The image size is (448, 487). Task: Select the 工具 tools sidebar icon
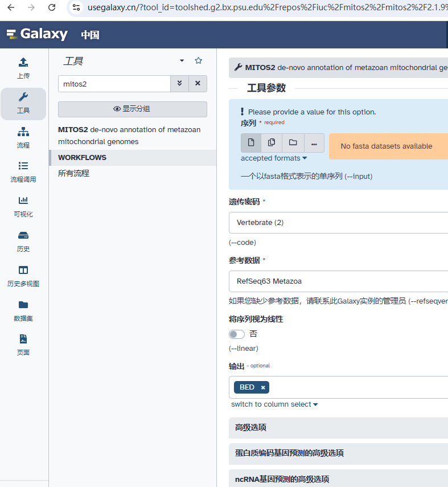tap(23, 104)
